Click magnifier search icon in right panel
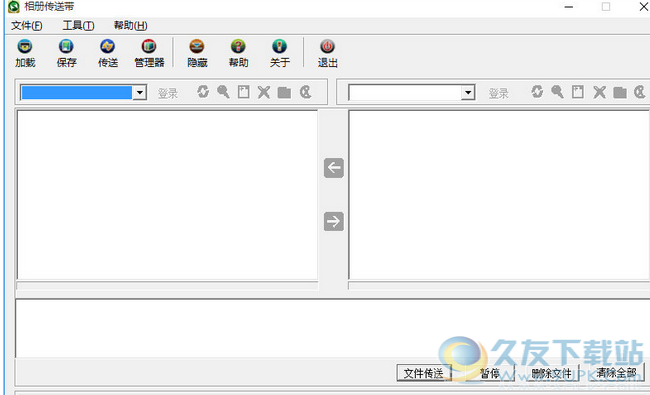This screenshot has height=395, width=650. point(557,92)
